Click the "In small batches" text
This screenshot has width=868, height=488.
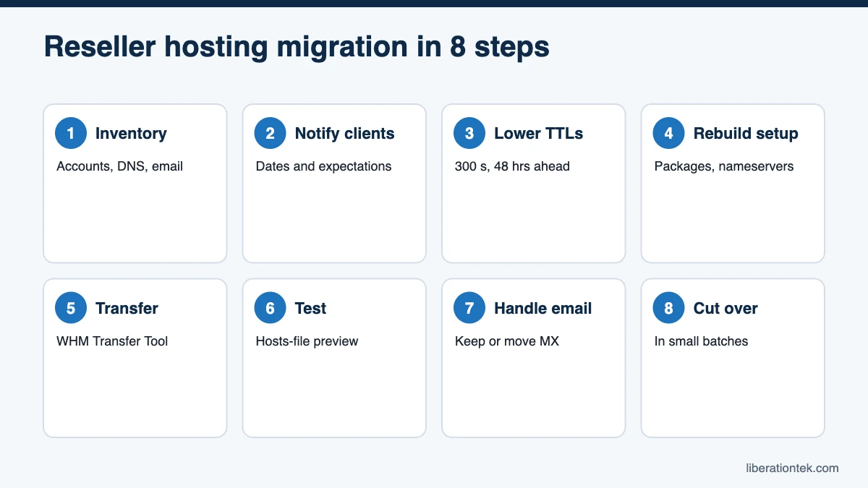pos(701,341)
